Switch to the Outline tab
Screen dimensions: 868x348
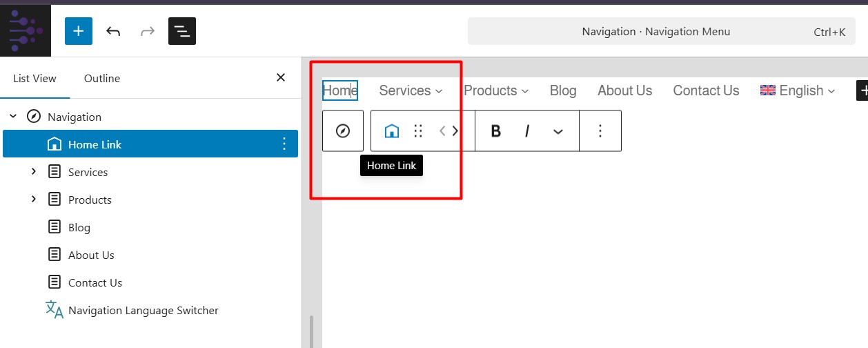(x=102, y=79)
